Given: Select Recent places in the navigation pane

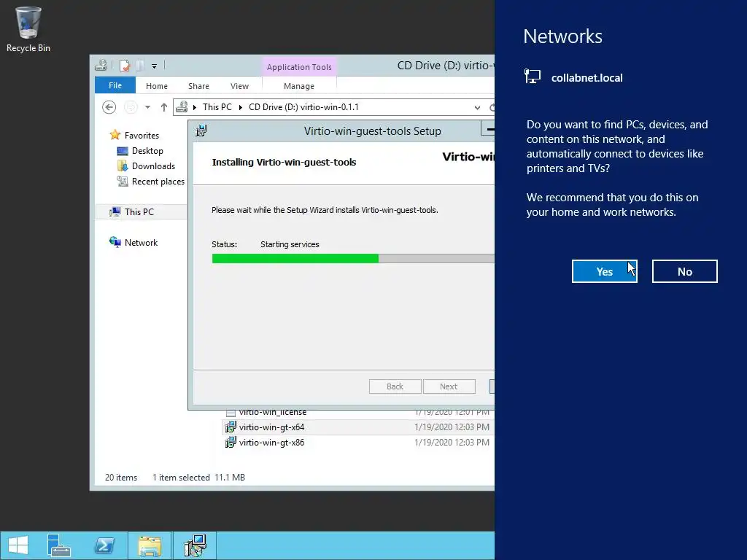Looking at the screenshot, I should (x=158, y=182).
